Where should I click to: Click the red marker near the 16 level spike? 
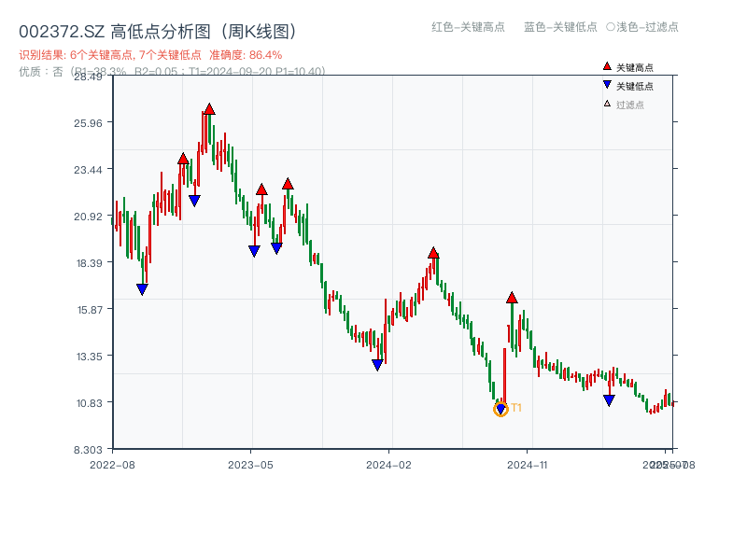[x=512, y=295]
